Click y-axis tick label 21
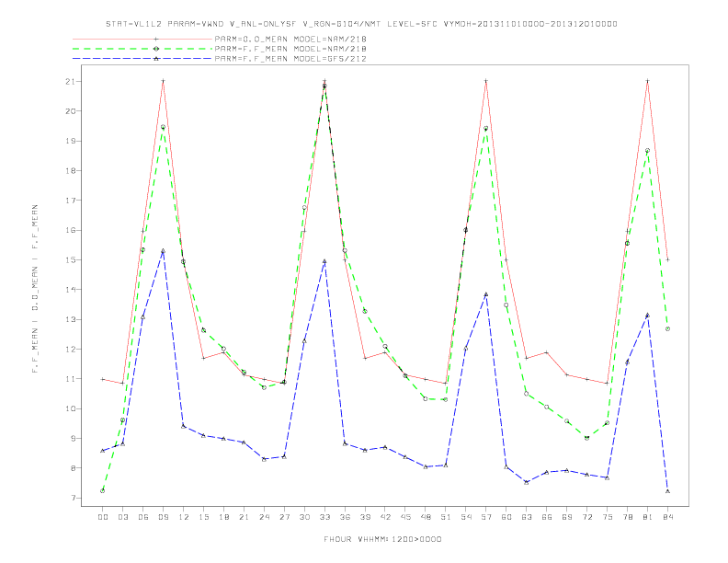Image resolution: width=728 pixels, height=563 pixels. point(71,81)
